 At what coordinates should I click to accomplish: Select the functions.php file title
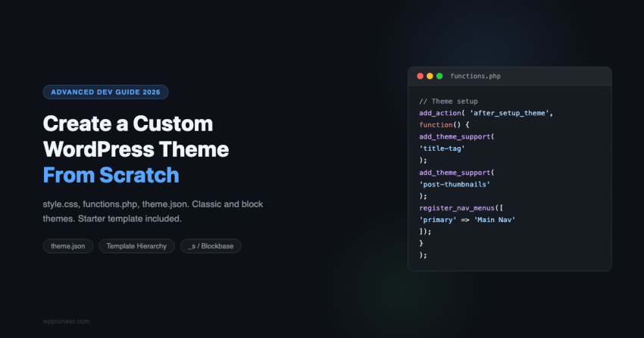[x=475, y=76]
